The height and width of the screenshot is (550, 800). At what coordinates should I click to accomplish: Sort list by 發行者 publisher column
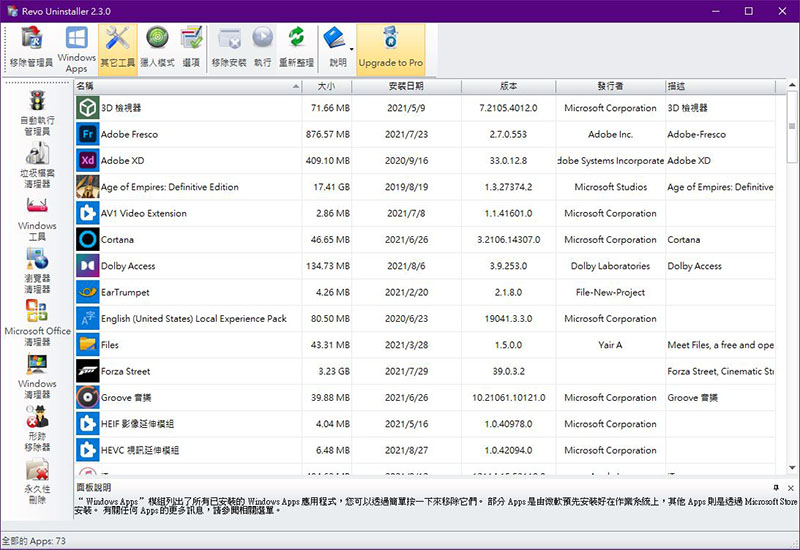610,86
